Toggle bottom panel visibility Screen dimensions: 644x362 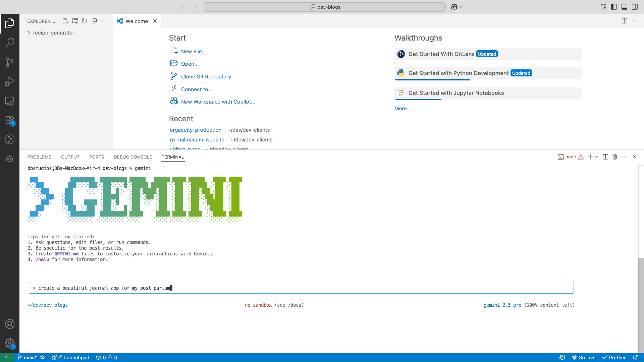pos(625,7)
